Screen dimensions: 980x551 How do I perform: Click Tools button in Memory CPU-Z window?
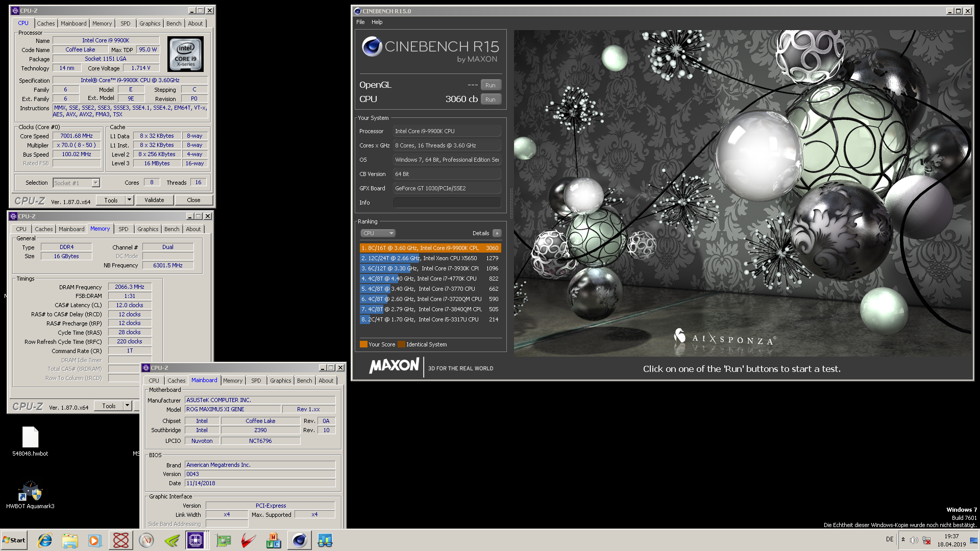coord(109,406)
